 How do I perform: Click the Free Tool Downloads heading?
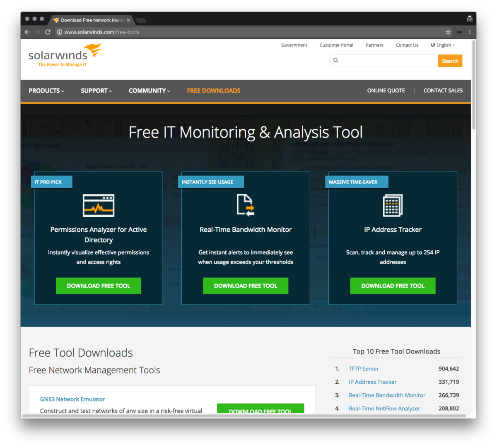pos(81,353)
